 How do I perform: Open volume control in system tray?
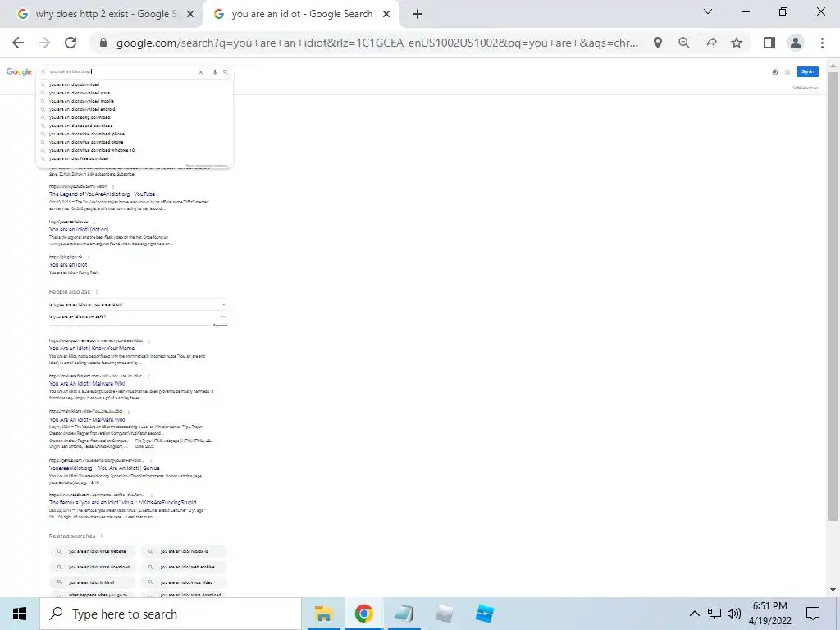coord(734,614)
